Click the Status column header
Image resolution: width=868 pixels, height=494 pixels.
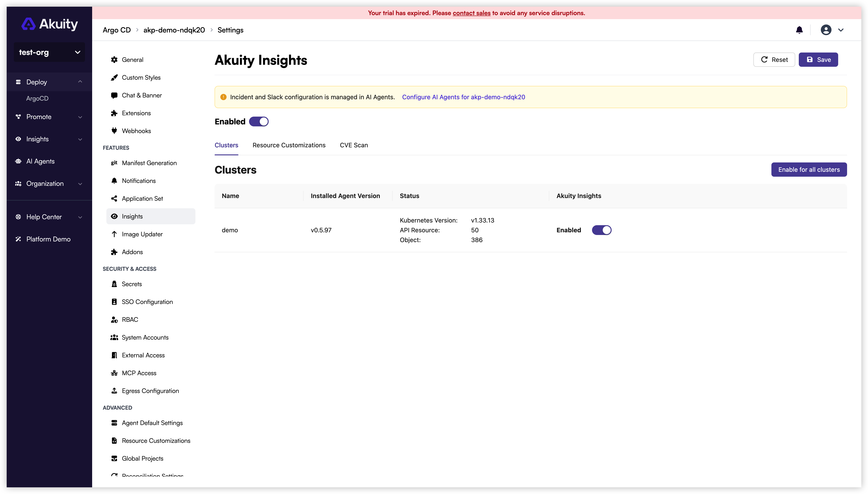(409, 196)
